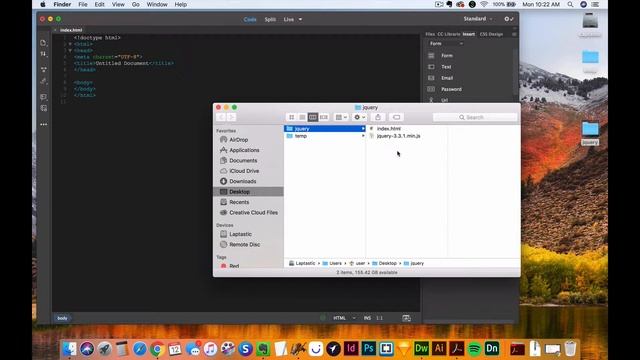Switch to the Files panel tab
The image size is (640, 360).
(x=430, y=34)
